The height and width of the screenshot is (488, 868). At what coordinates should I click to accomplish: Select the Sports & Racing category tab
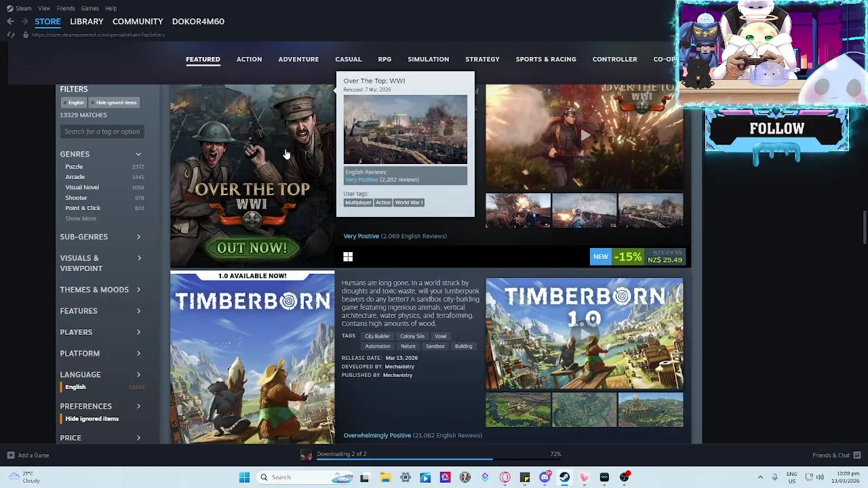point(546,59)
